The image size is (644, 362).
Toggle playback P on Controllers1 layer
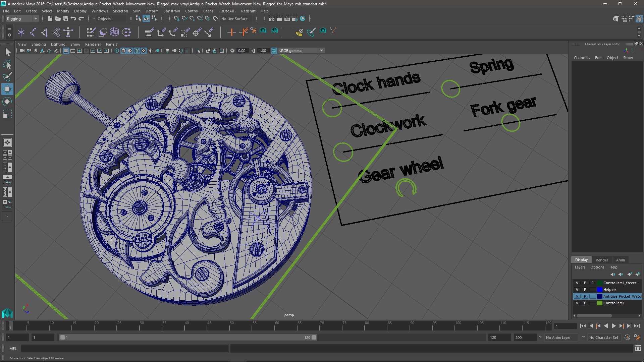click(585, 303)
